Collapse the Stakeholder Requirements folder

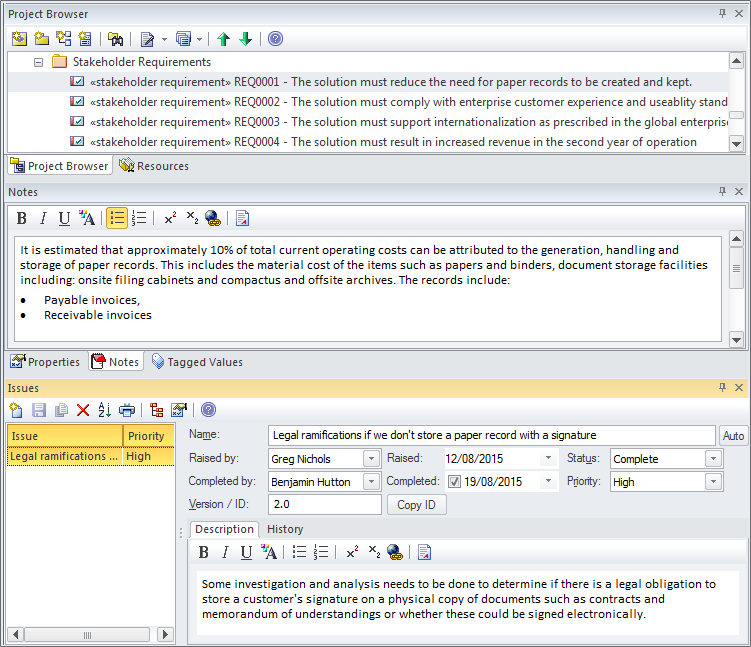tap(39, 62)
